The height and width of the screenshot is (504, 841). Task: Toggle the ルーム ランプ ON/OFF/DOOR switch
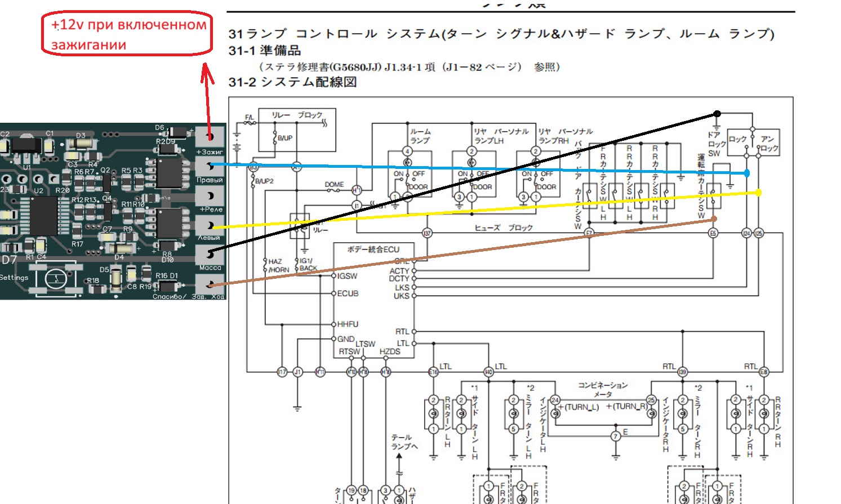pyautogui.click(x=408, y=180)
